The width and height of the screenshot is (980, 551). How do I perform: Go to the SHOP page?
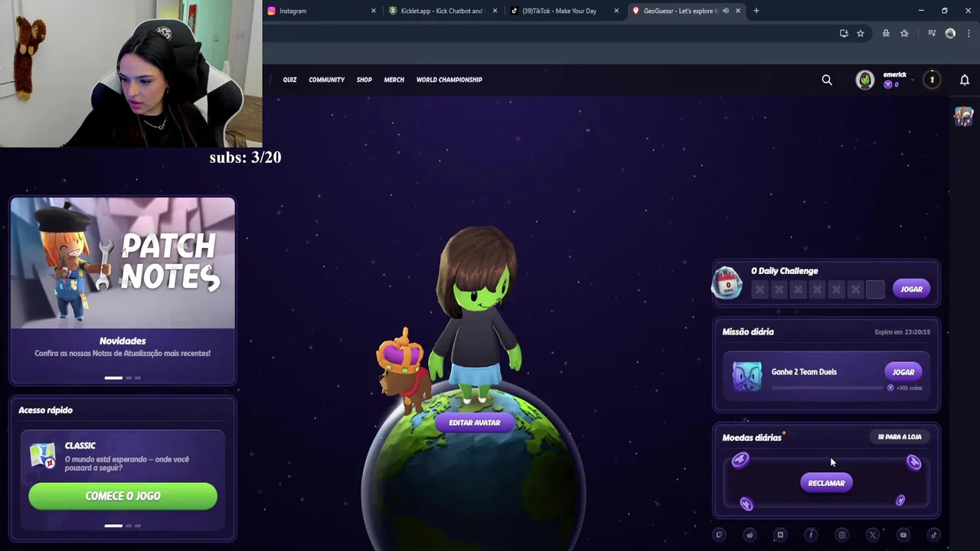pyautogui.click(x=364, y=80)
